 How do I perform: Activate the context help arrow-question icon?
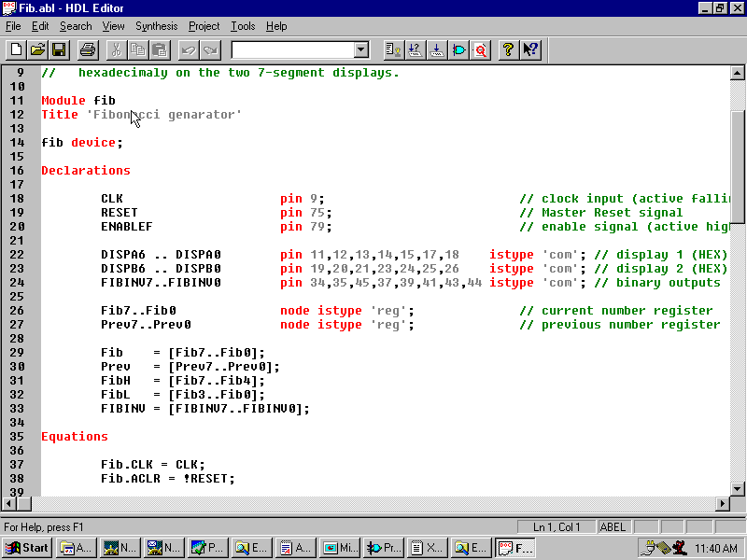coord(530,49)
